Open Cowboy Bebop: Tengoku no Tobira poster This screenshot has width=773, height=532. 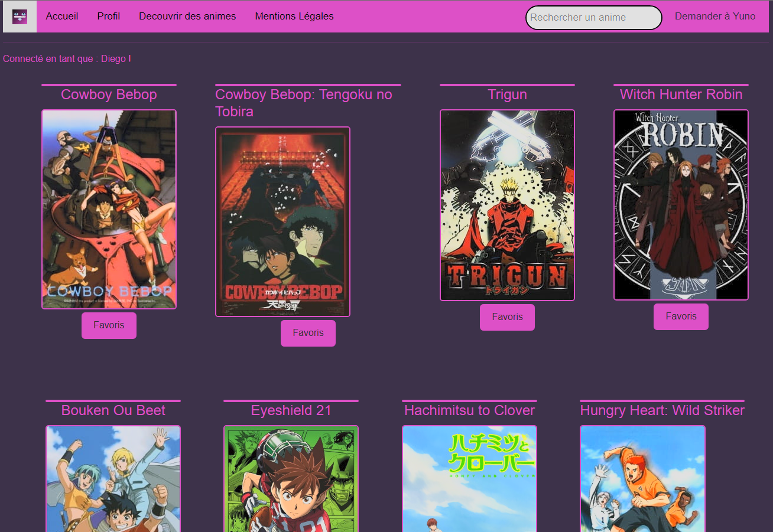point(282,221)
